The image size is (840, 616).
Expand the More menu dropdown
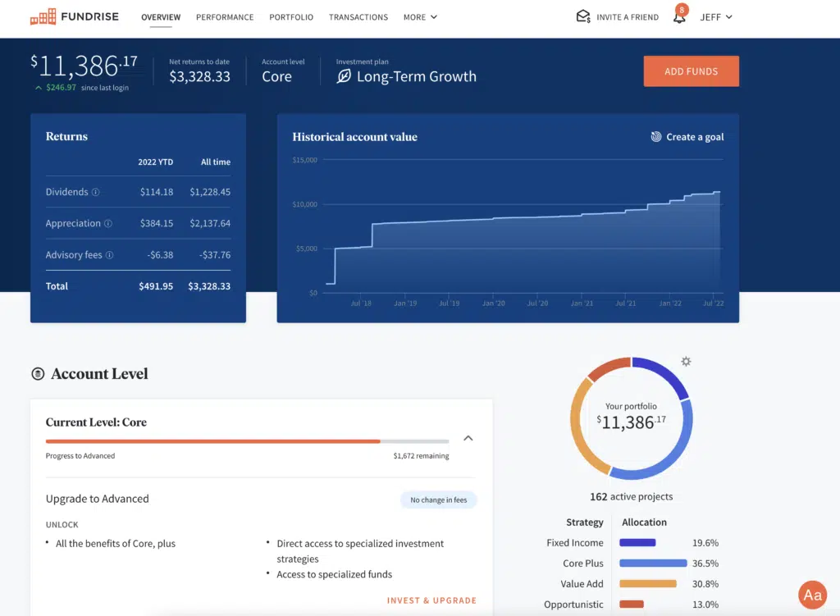pyautogui.click(x=420, y=17)
